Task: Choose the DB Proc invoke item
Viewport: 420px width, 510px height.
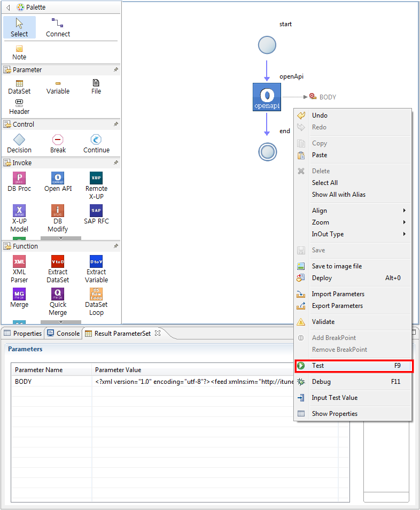Action: [x=19, y=182]
